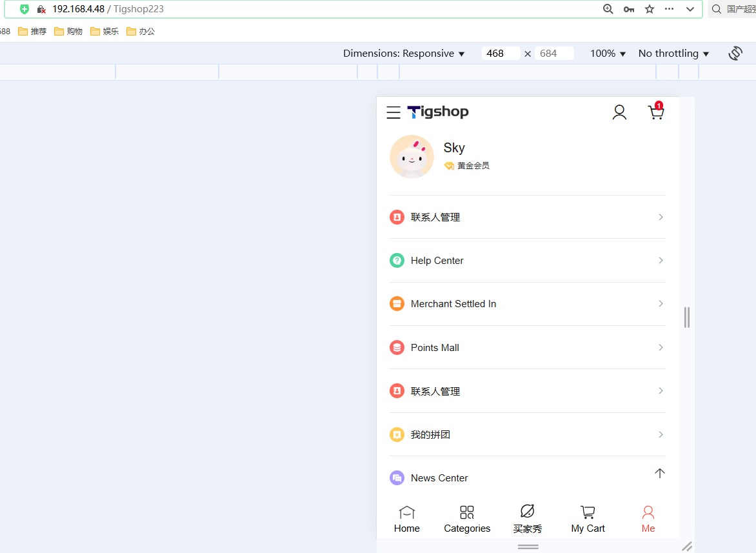Viewport: 756px width, 553px height.
Task: Click the key password icon in address bar
Action: (628, 9)
